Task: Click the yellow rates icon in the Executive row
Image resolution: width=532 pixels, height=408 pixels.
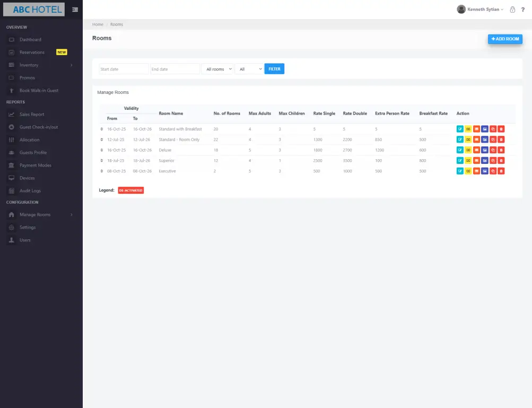Action: [468, 171]
